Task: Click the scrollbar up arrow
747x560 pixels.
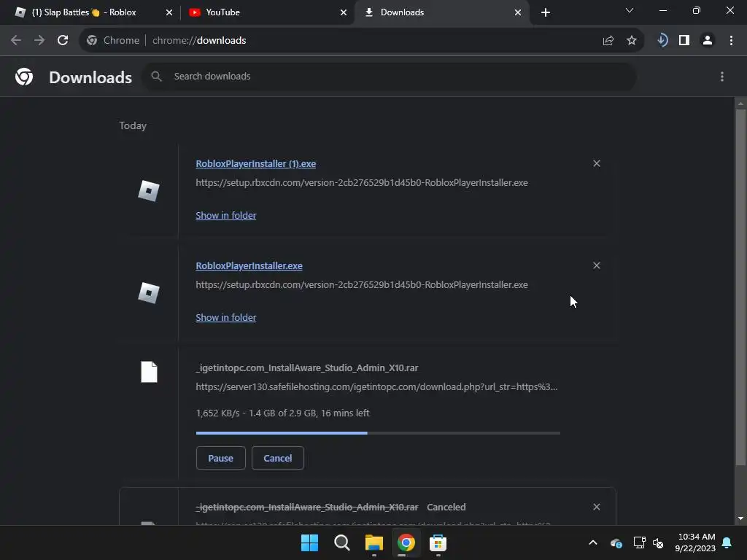Action: [x=740, y=103]
